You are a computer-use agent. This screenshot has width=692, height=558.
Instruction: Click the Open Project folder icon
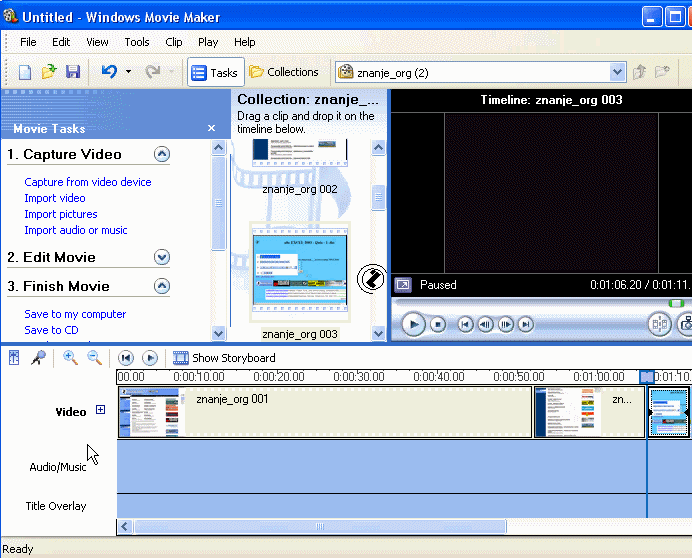[49, 72]
